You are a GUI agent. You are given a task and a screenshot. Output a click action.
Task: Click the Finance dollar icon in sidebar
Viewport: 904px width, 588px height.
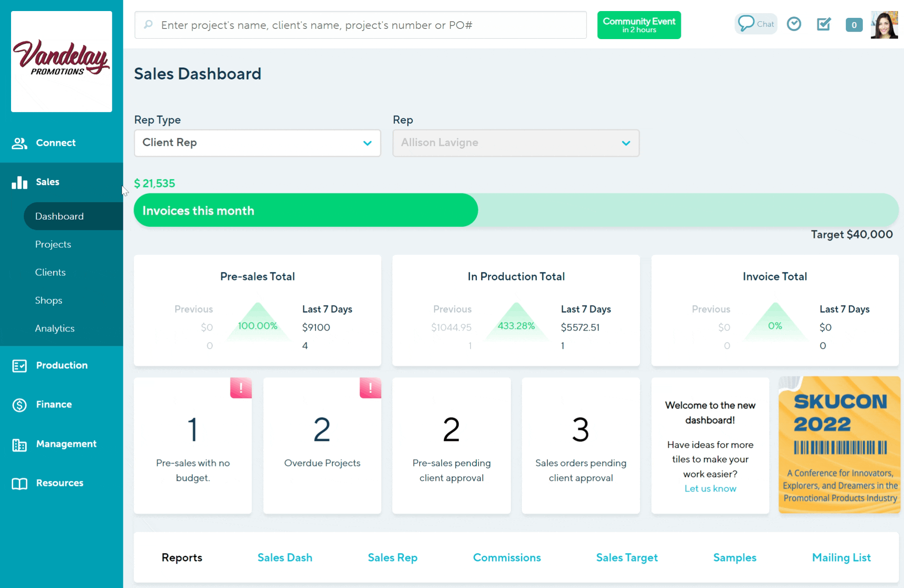[x=20, y=404]
